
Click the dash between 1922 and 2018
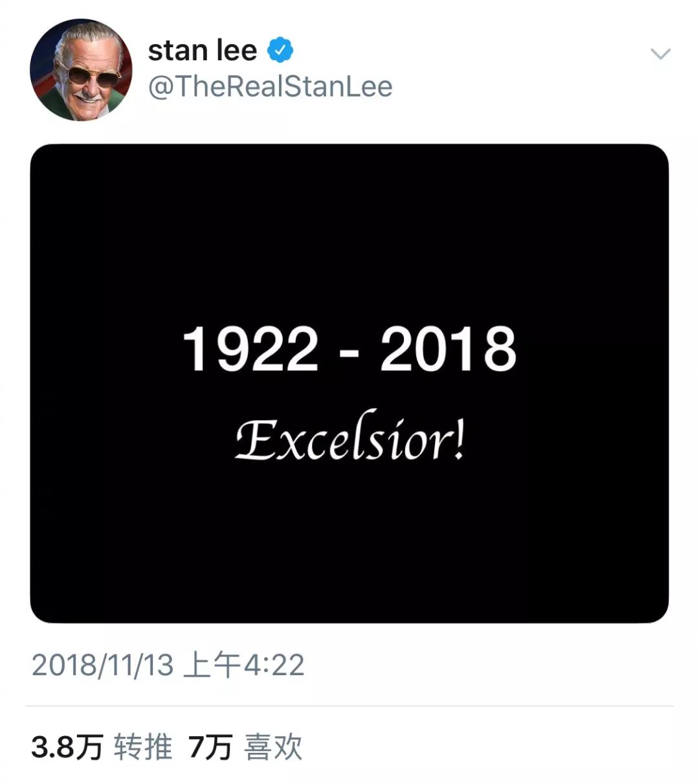(349, 353)
